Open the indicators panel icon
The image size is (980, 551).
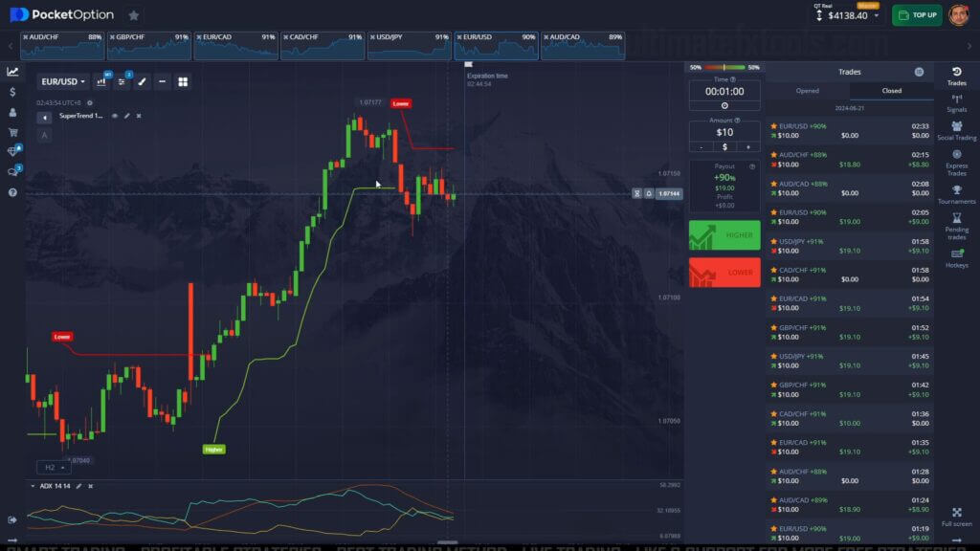click(x=122, y=82)
